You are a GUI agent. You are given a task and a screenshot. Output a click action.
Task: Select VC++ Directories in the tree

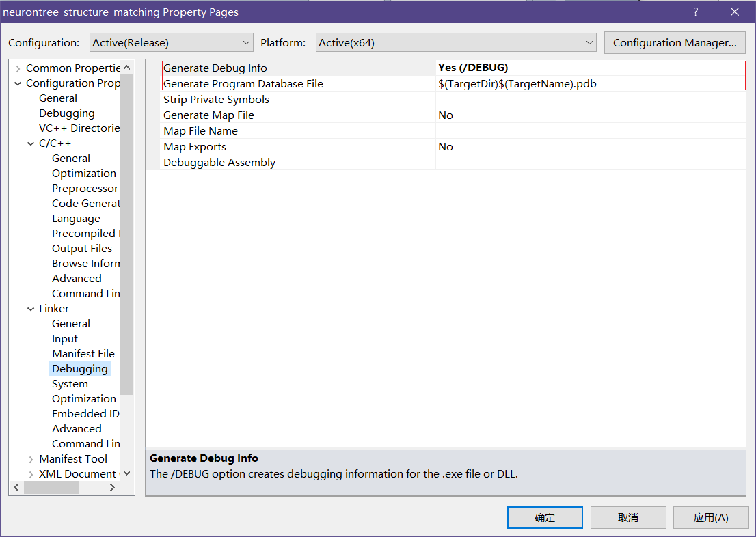point(79,128)
